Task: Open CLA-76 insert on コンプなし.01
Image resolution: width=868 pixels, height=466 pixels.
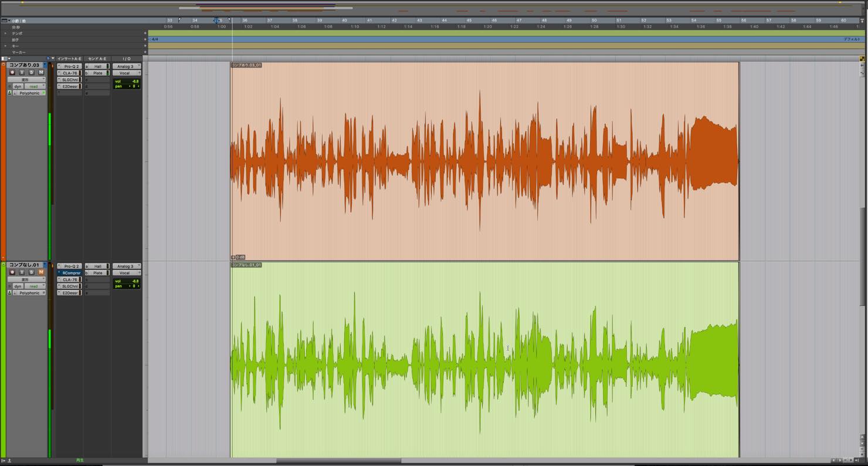Action: 71,279
